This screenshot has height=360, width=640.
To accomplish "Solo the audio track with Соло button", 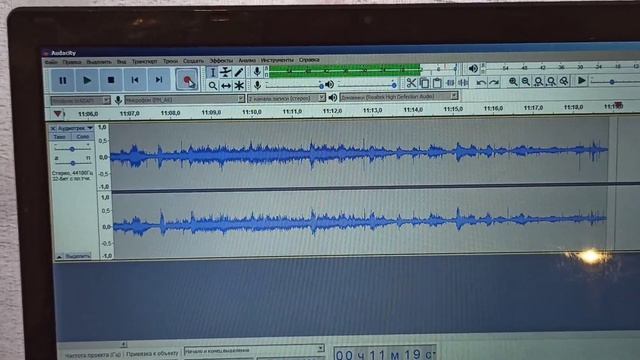I will pyautogui.click(x=82, y=136).
